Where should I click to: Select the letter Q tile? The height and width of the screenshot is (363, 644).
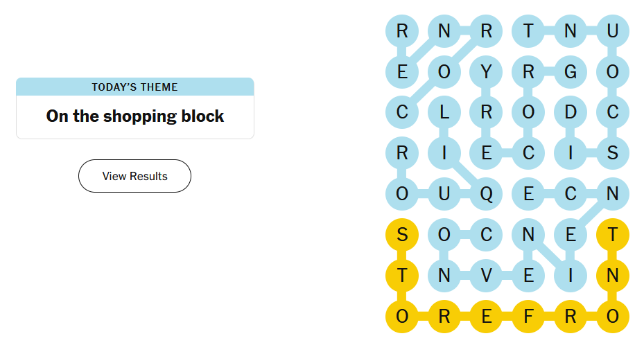486,194
